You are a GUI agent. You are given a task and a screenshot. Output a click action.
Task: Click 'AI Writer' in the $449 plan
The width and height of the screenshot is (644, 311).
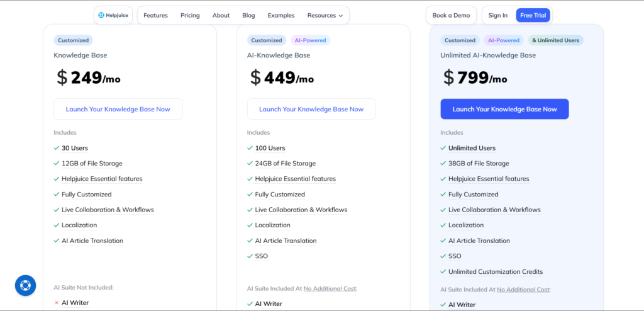point(269,303)
